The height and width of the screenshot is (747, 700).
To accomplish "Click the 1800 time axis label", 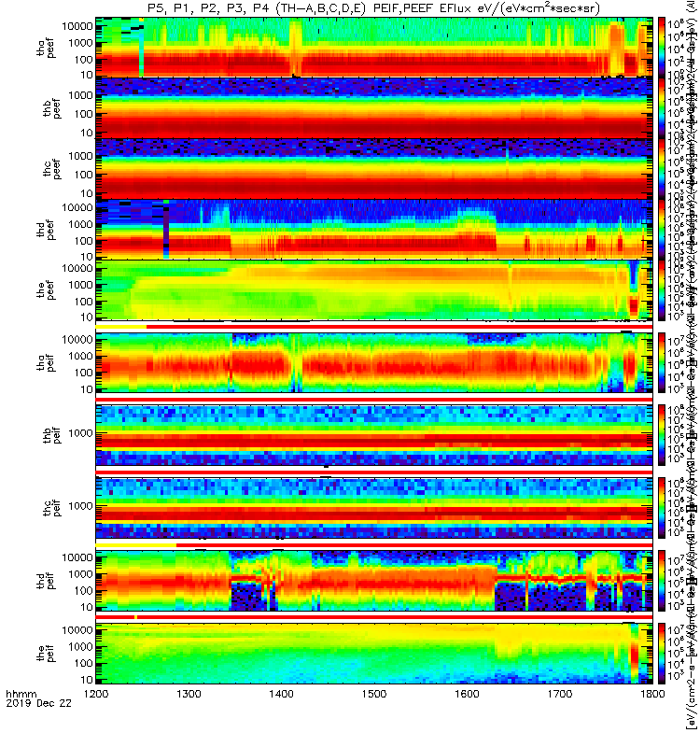I will point(652,694).
